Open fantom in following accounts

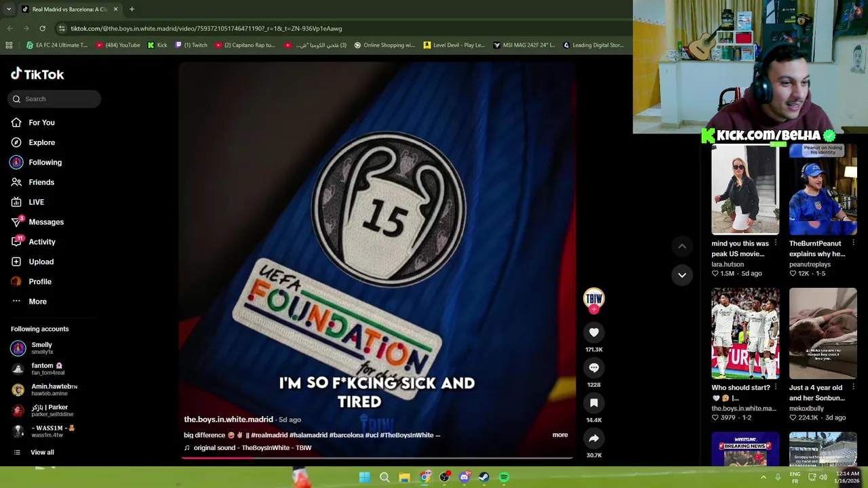click(x=47, y=369)
